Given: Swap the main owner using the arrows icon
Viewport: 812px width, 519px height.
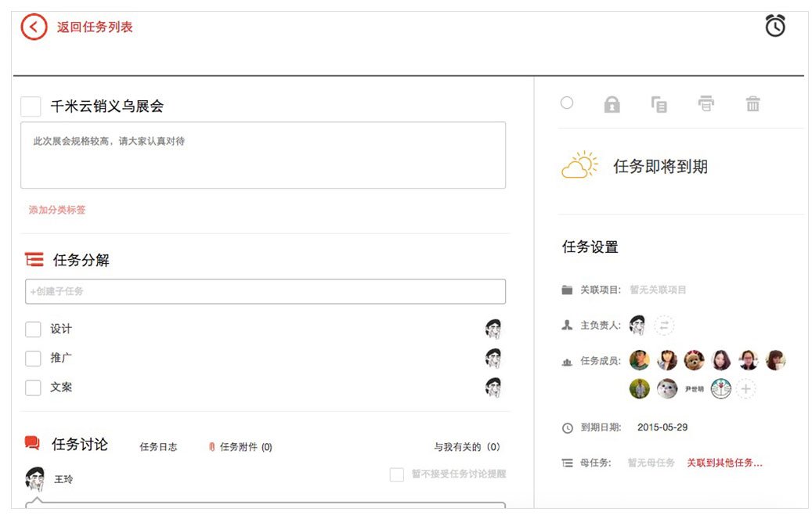Looking at the screenshot, I should click(x=662, y=325).
